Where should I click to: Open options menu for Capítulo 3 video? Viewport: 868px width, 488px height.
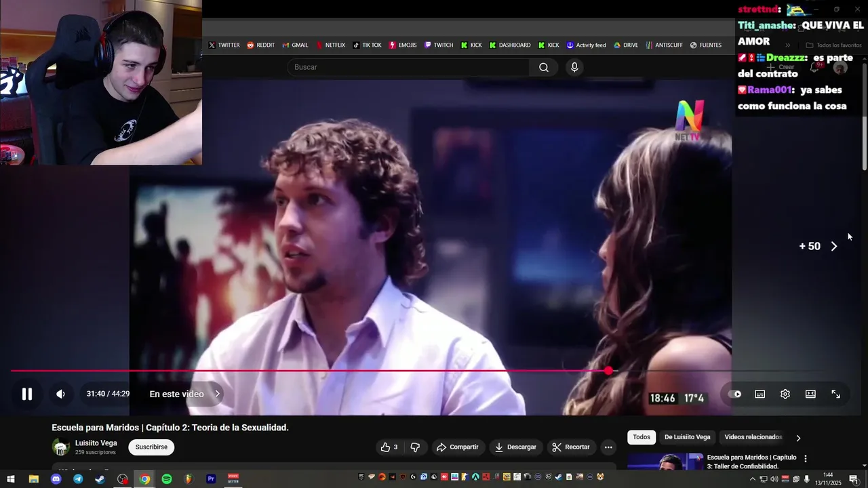tap(806, 459)
